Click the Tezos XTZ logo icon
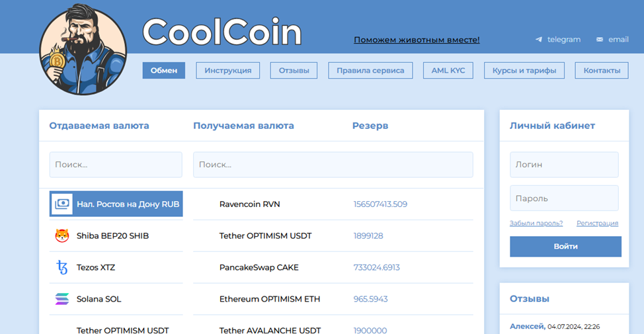 coord(62,267)
